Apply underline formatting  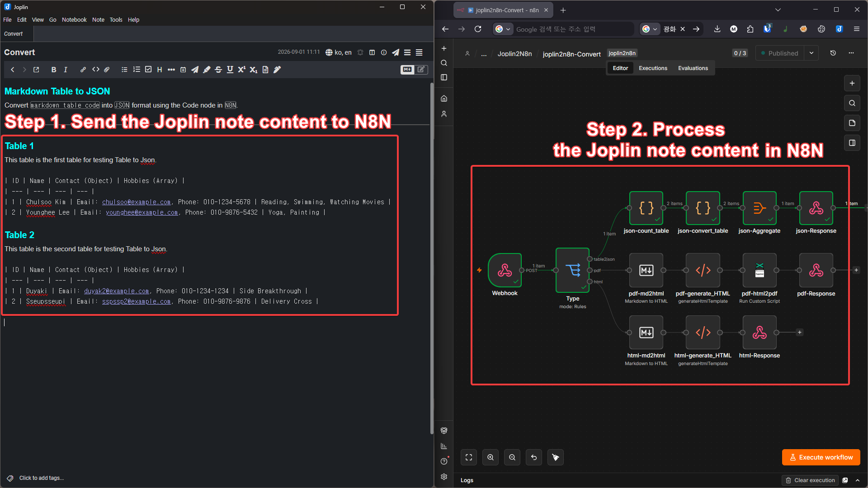(x=230, y=70)
